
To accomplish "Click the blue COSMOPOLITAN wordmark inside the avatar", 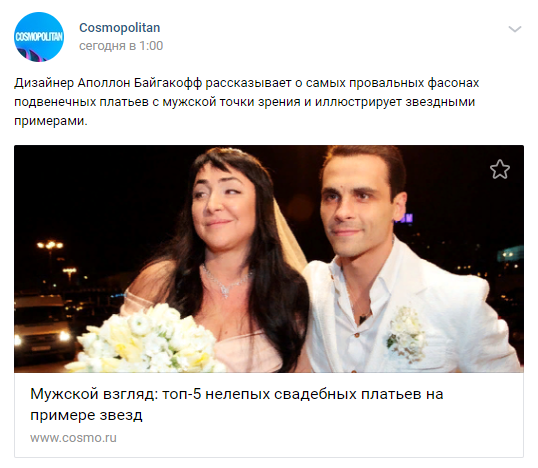I will coord(39,36).
